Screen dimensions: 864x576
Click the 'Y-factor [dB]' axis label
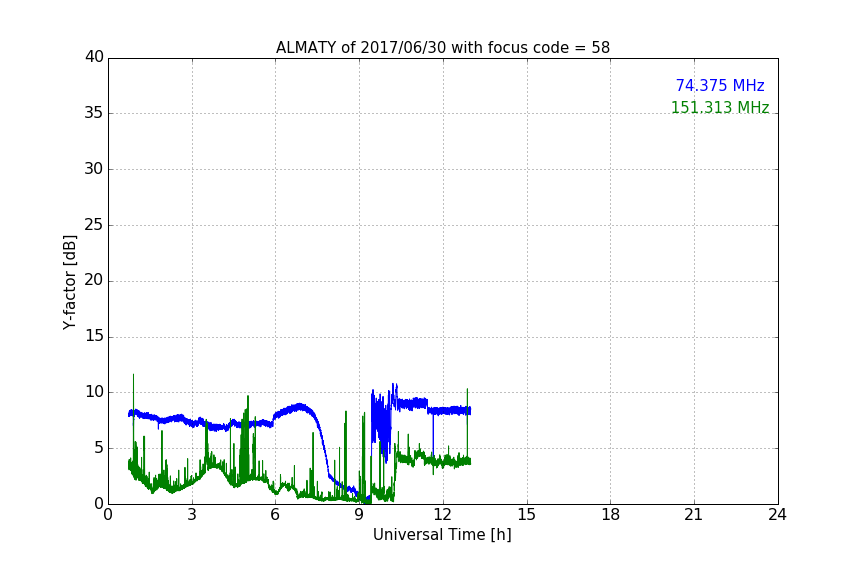(x=69, y=282)
